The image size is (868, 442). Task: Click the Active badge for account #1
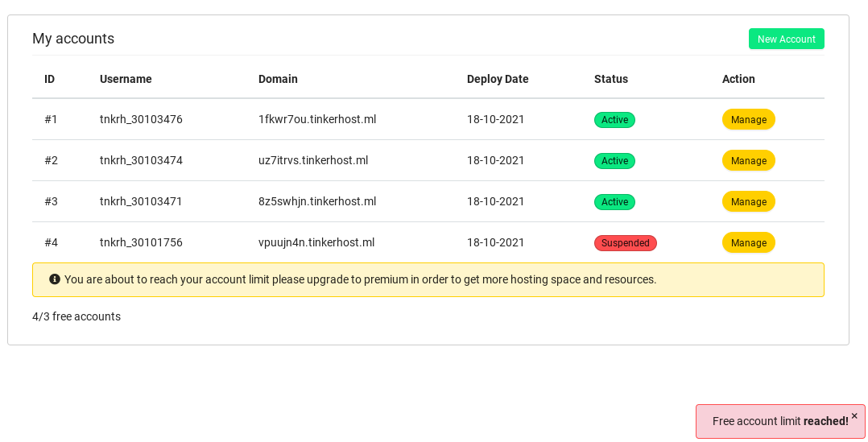coord(614,119)
